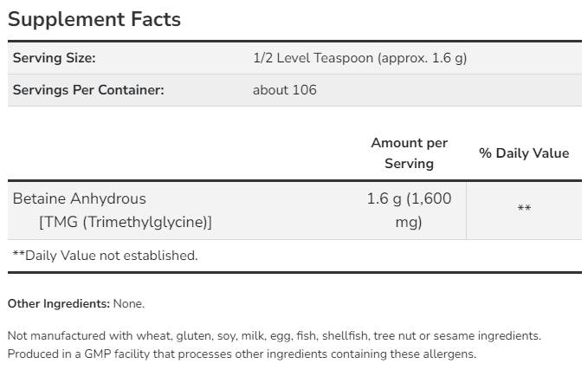The width and height of the screenshot is (588, 370).
Task: Click the "TMG" abbreviation in brackets
Action: point(60,222)
